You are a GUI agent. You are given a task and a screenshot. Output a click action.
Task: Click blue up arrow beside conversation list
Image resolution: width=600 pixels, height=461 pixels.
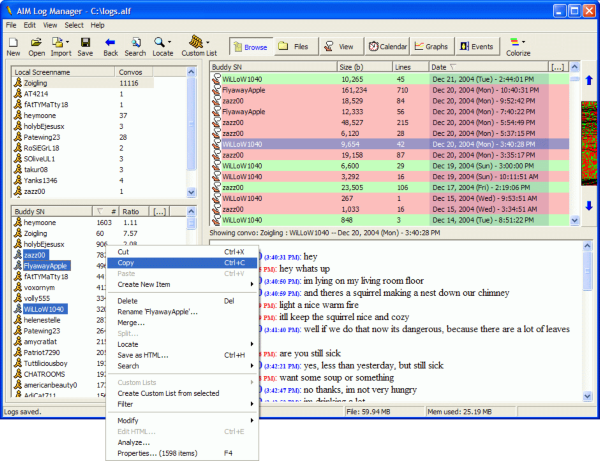click(589, 80)
